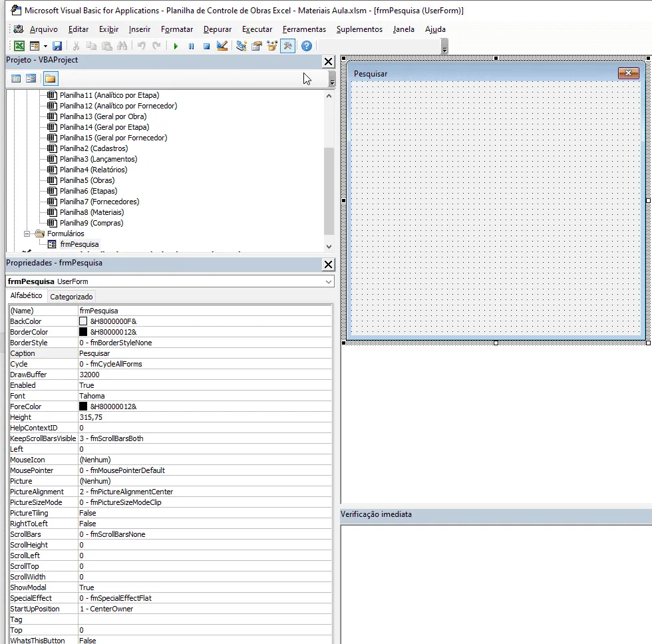Open Project Explorer toolbar icon

click(x=241, y=46)
